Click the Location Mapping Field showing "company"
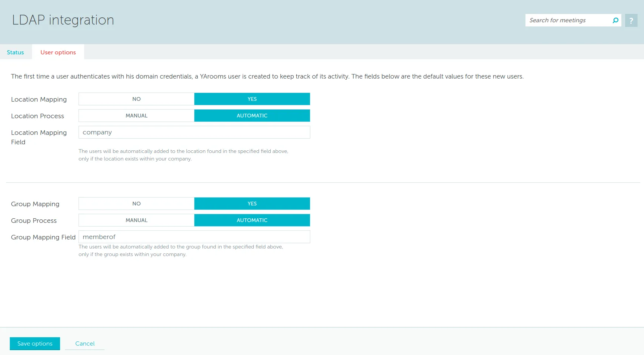 click(194, 132)
